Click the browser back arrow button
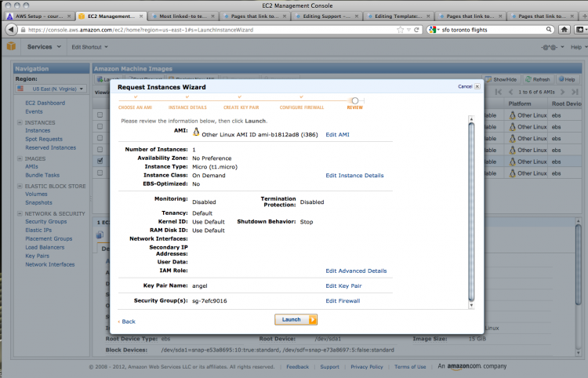 click(x=12, y=30)
